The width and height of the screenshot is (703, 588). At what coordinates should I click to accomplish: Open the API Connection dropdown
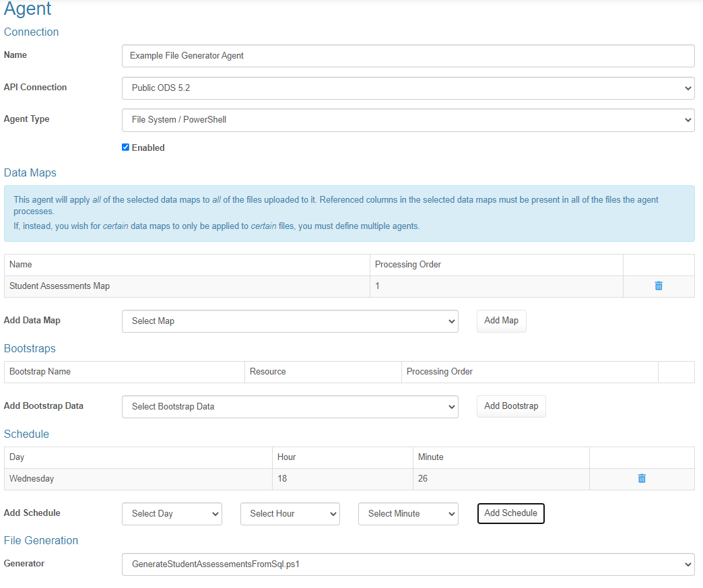408,88
